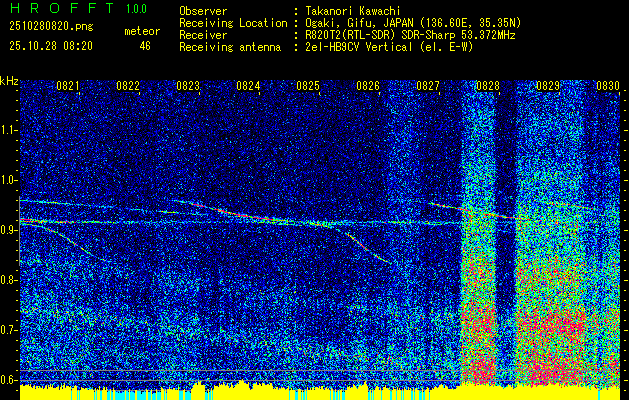Click the 0830 time marker
629x400 pixels.
[x=608, y=85]
